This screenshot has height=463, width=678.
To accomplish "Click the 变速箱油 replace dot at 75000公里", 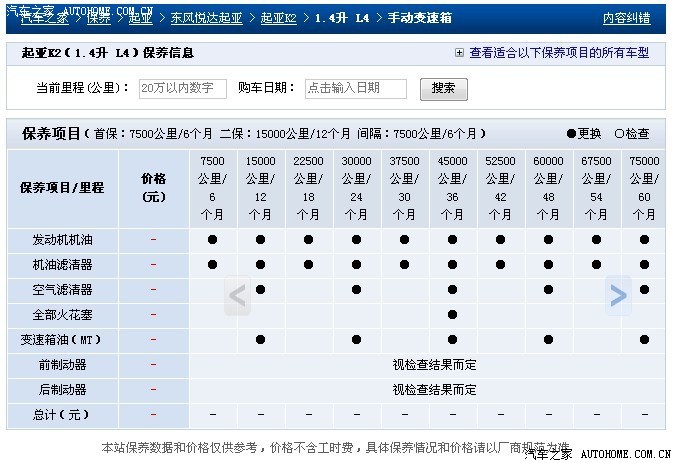I will coord(645,340).
